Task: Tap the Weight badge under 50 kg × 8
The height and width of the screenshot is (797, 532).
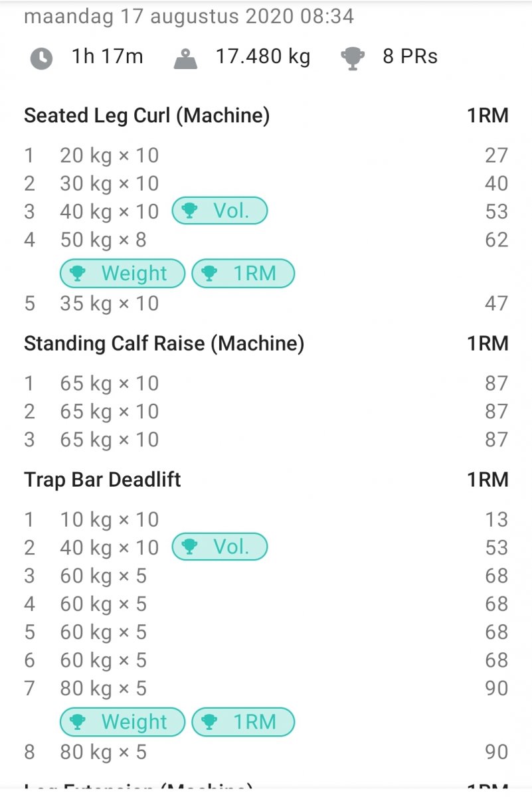Action: [122, 273]
